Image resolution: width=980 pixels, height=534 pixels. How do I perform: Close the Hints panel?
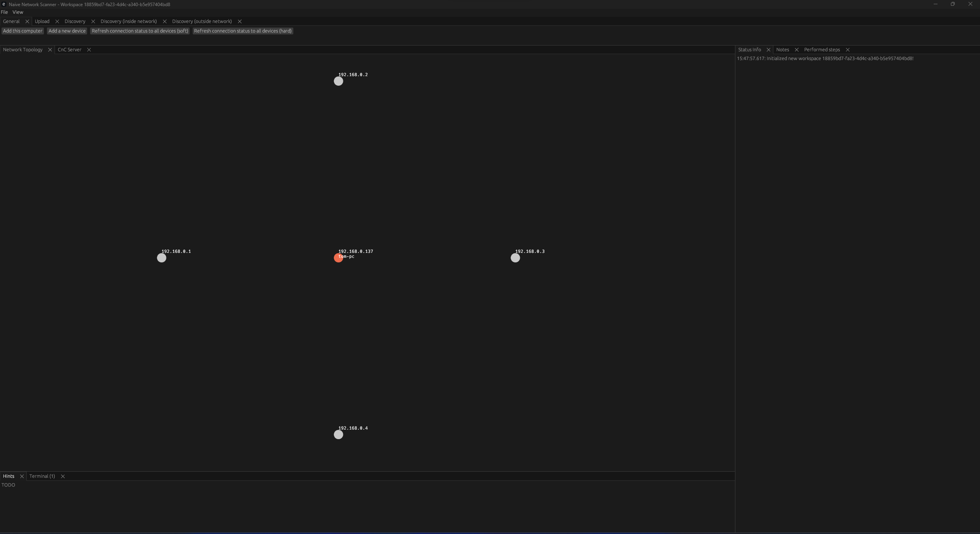[x=22, y=476]
